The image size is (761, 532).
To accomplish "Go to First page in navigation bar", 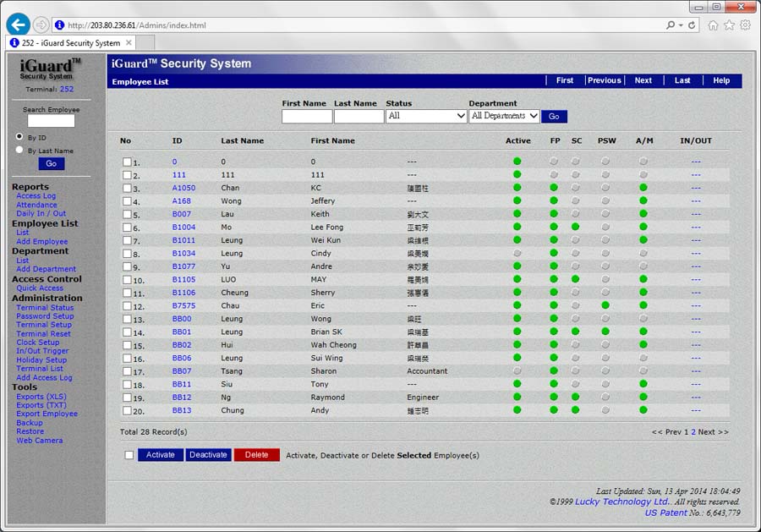I will tap(565, 80).
